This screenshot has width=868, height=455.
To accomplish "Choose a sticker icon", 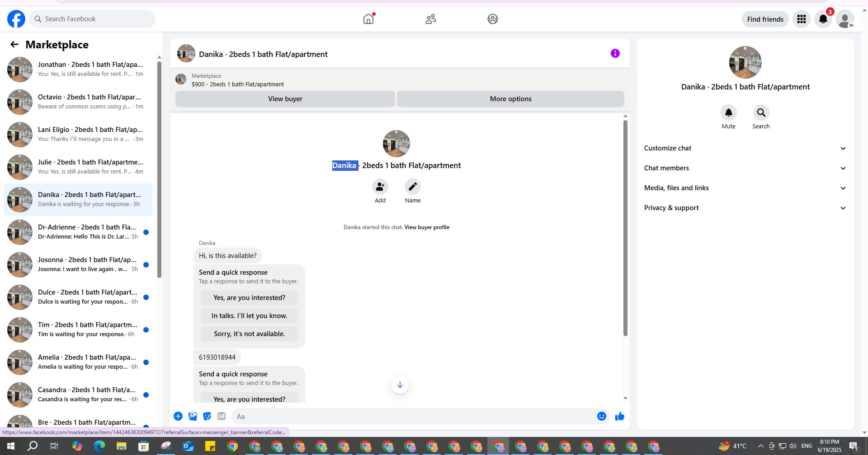I will coord(207,416).
